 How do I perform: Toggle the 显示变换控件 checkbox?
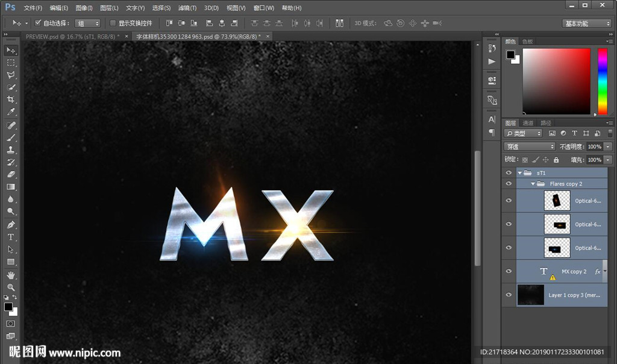click(113, 23)
